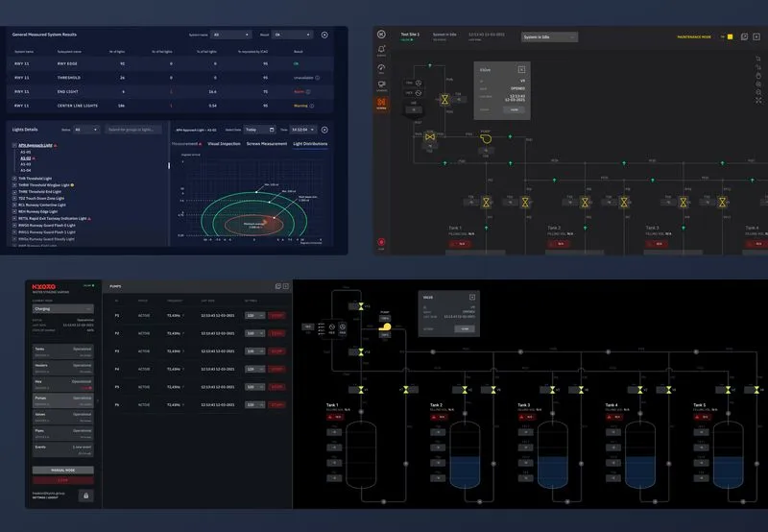Click the zoom-out magnifier in schematic tools
Viewport: 768px width, 532px height.
[758, 92]
